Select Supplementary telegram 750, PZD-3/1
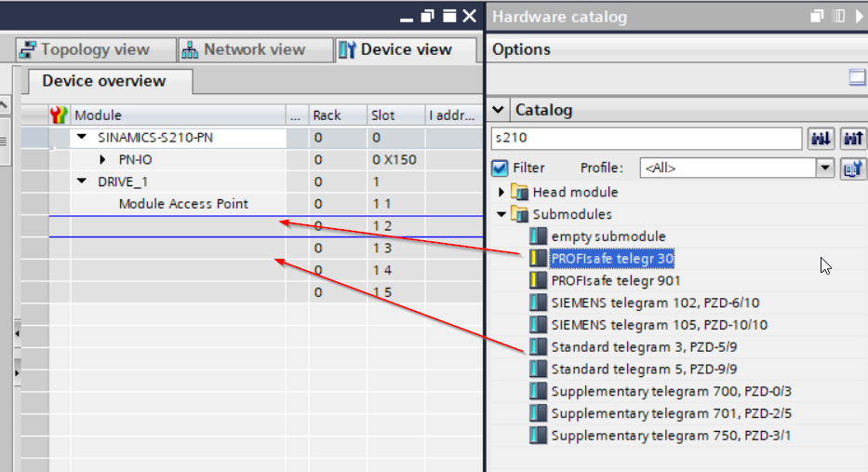This screenshot has height=472, width=868. 671,436
